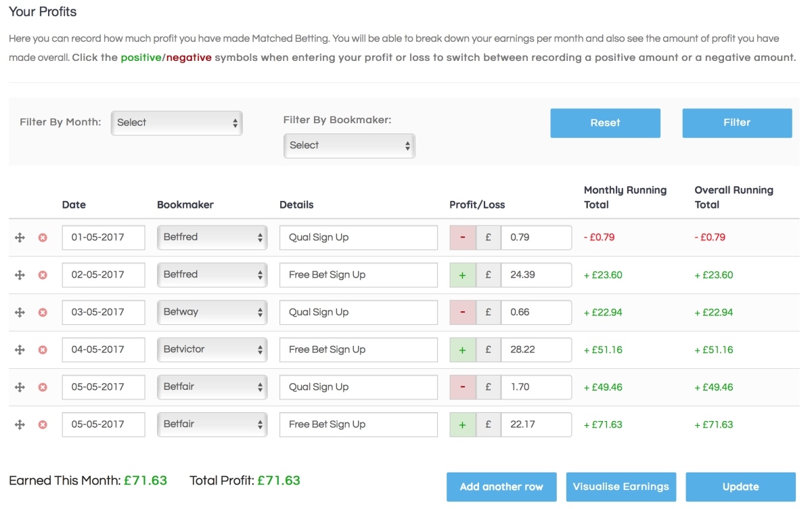Open Visualise Earnings
This screenshot has height=509, width=812.
point(621,487)
